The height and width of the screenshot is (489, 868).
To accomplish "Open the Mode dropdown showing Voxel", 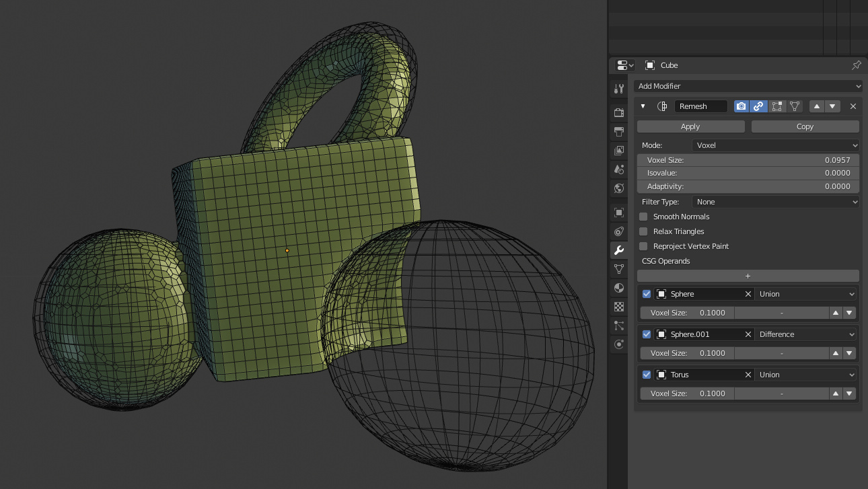I will (x=776, y=145).
